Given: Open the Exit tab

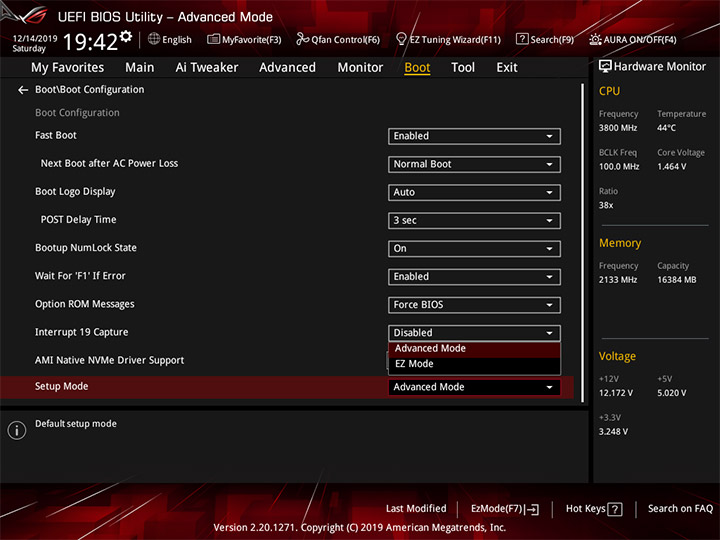Looking at the screenshot, I should click(507, 68).
